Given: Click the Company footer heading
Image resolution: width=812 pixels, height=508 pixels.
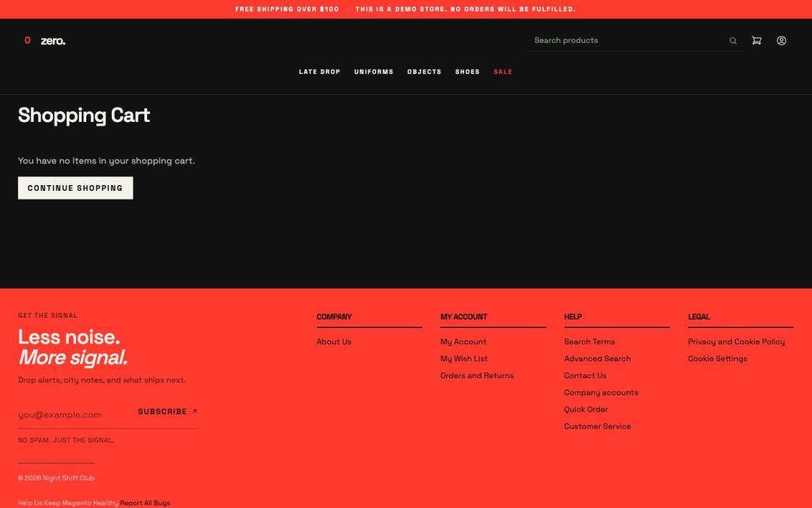Looking at the screenshot, I should (x=334, y=316).
